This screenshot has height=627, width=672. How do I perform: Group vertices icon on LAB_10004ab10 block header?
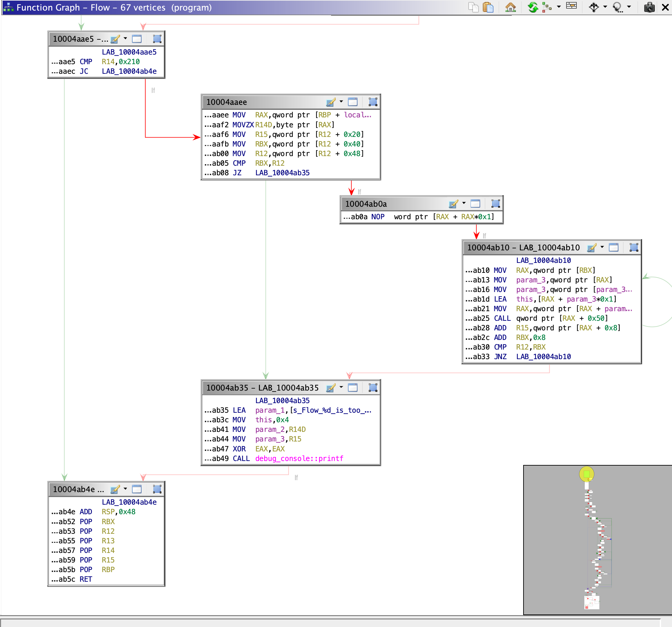click(x=634, y=247)
